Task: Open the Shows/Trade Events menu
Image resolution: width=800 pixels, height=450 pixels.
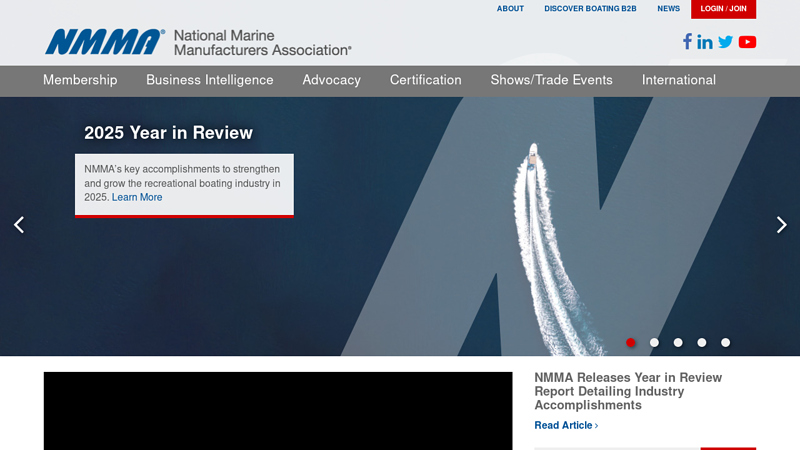Action: pos(552,80)
